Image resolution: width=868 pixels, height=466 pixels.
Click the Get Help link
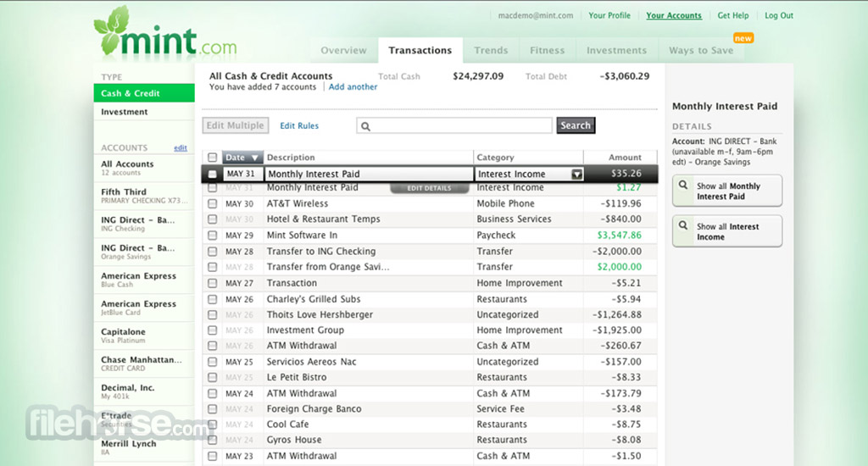(733, 15)
